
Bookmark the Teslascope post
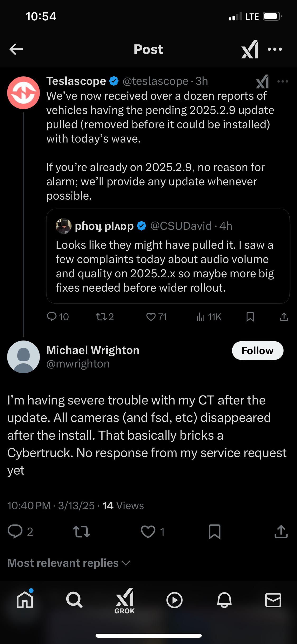[x=250, y=316]
